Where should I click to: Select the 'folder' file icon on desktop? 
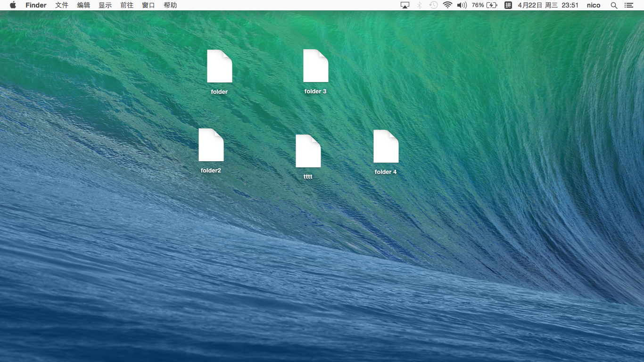click(220, 66)
